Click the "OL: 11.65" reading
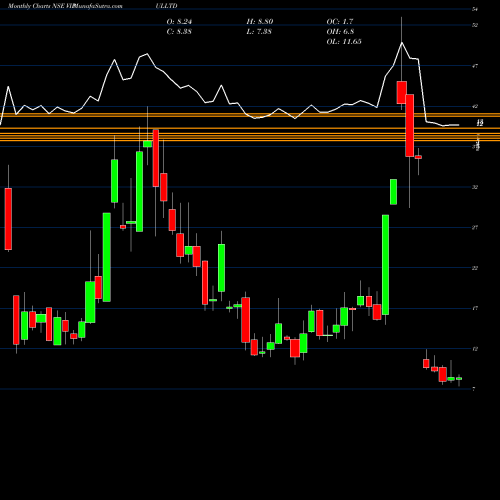This screenshot has width=500, height=500. tap(344, 42)
